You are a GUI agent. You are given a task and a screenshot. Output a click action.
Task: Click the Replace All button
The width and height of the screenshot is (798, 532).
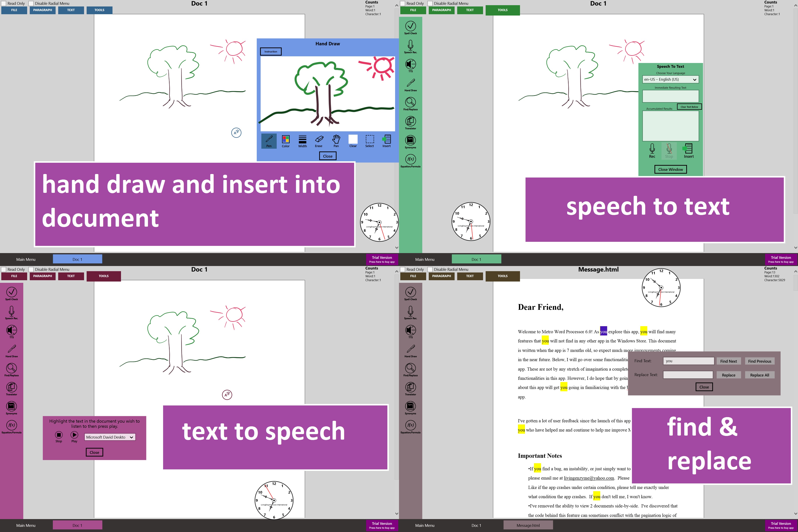pyautogui.click(x=759, y=375)
